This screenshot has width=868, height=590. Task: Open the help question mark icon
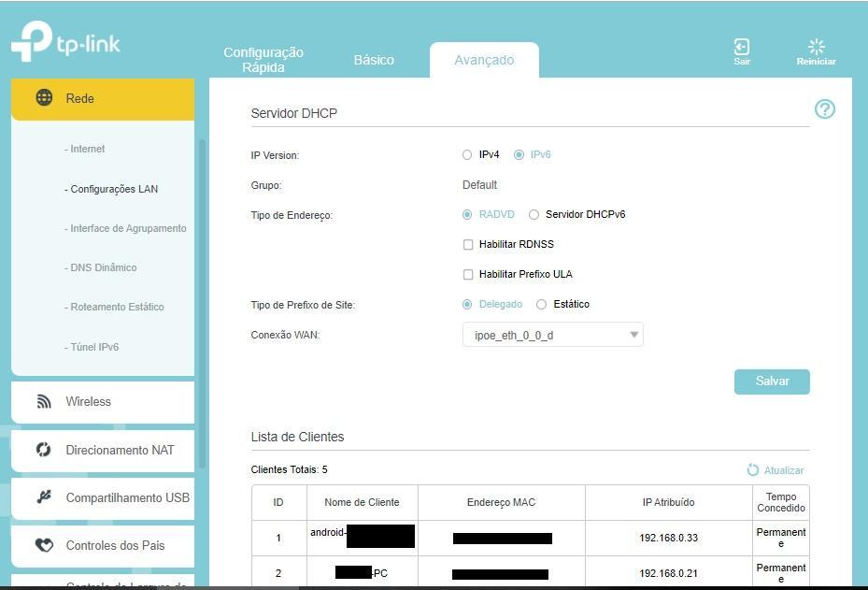click(824, 109)
